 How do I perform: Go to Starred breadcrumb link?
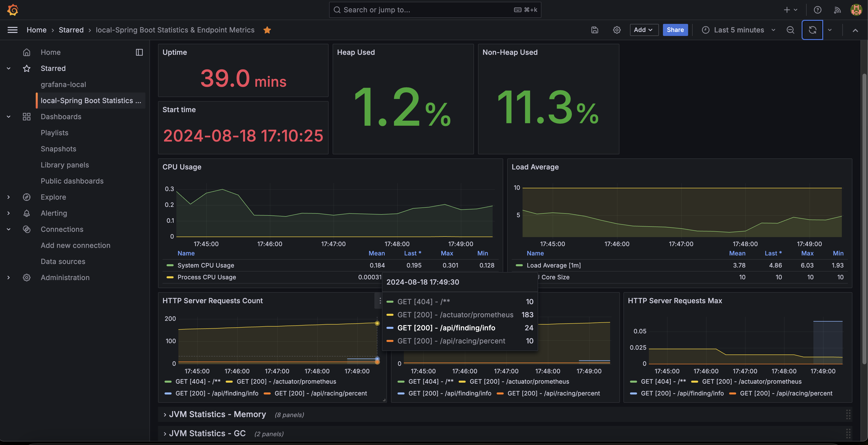71,30
